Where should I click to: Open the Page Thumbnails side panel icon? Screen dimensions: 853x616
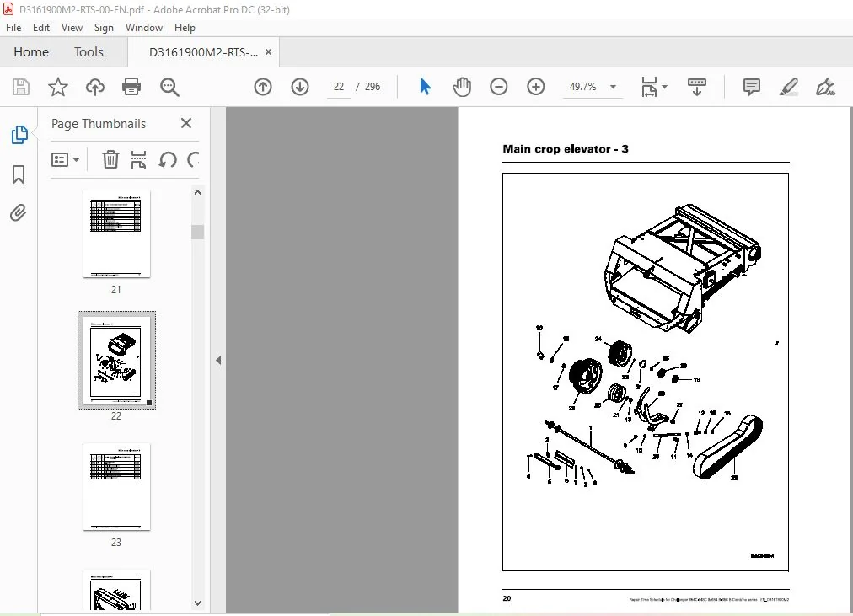tap(19, 134)
